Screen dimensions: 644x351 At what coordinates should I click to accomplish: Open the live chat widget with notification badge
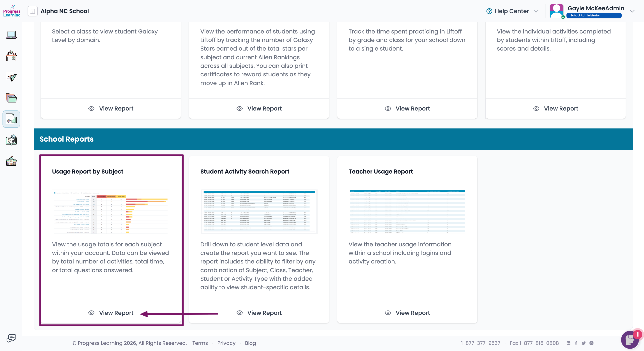click(x=630, y=340)
